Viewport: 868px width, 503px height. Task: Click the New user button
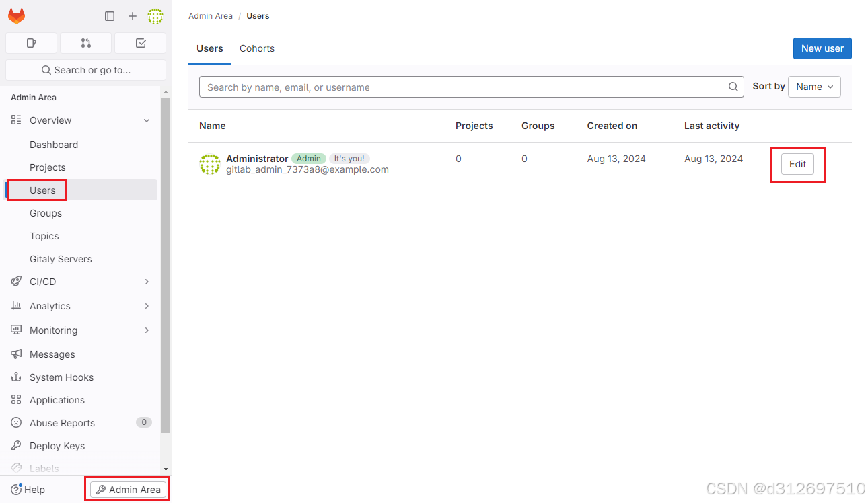[x=822, y=48]
